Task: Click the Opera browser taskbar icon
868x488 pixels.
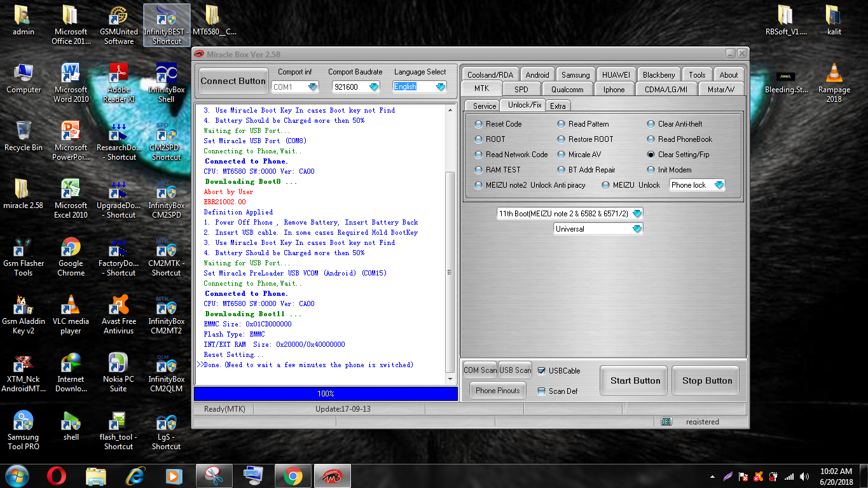Action: 57,475
